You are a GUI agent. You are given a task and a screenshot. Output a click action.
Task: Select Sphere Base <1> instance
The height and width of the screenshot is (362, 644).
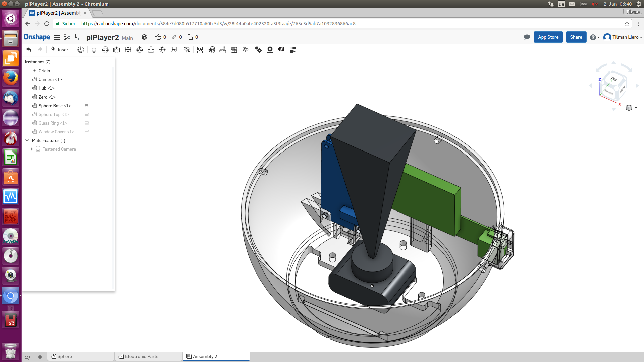(x=55, y=106)
